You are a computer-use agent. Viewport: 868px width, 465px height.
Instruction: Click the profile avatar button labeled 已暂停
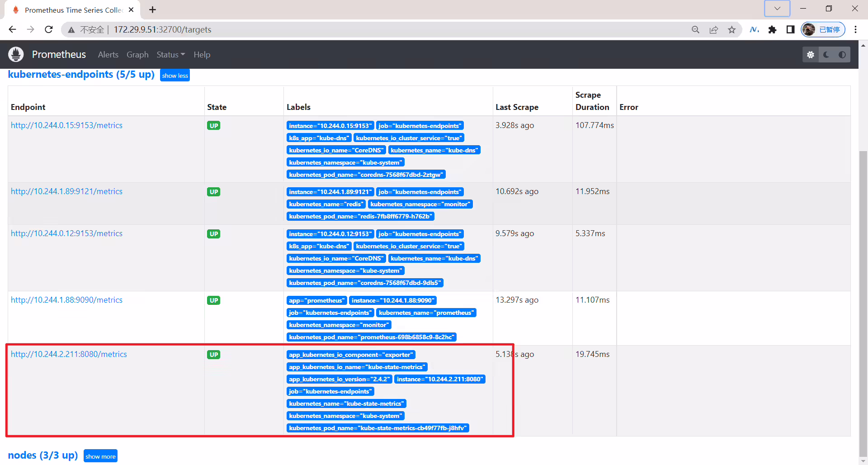tap(823, 29)
